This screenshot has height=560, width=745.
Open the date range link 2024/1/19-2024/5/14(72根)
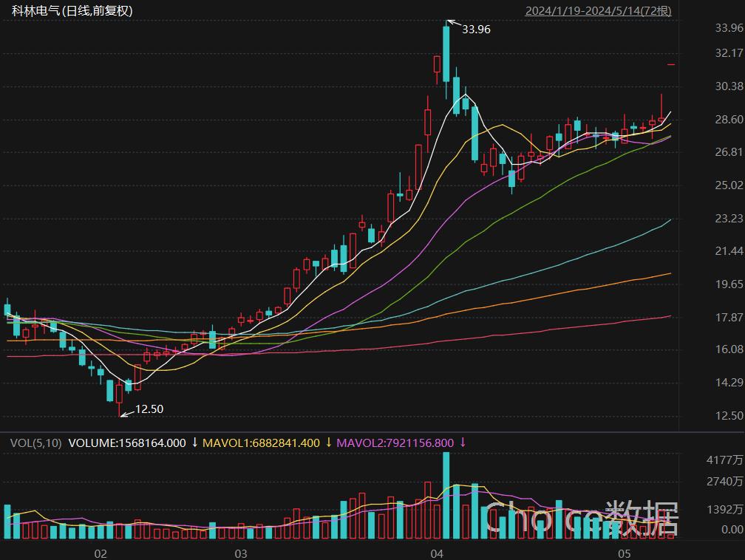(x=598, y=10)
